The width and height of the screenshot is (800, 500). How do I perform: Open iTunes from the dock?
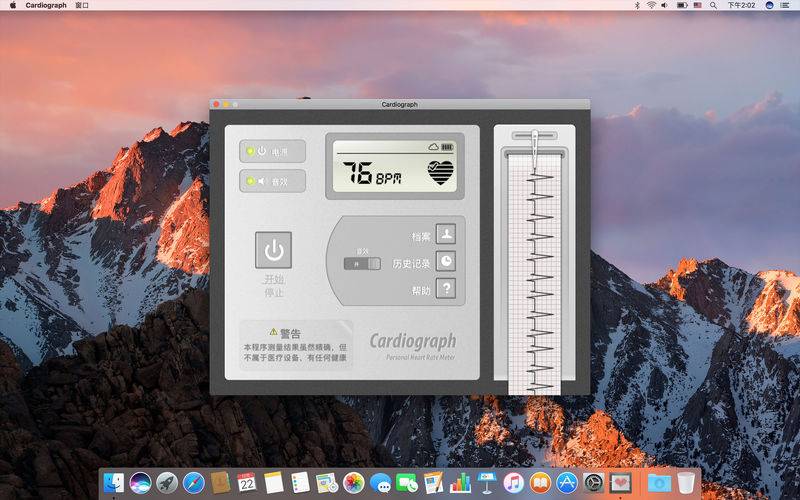click(513, 482)
